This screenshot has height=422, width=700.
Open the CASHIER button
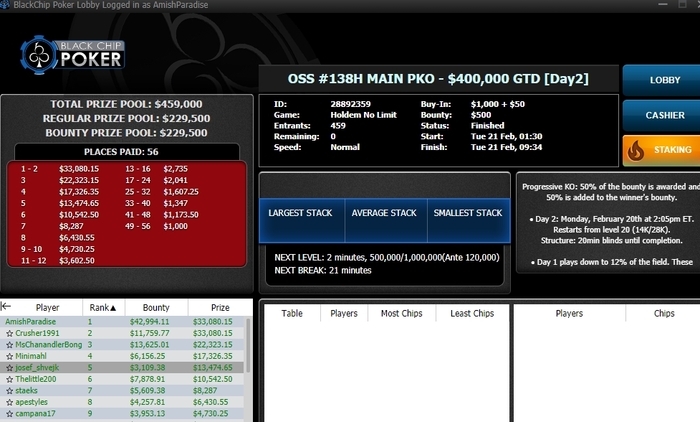(x=662, y=115)
